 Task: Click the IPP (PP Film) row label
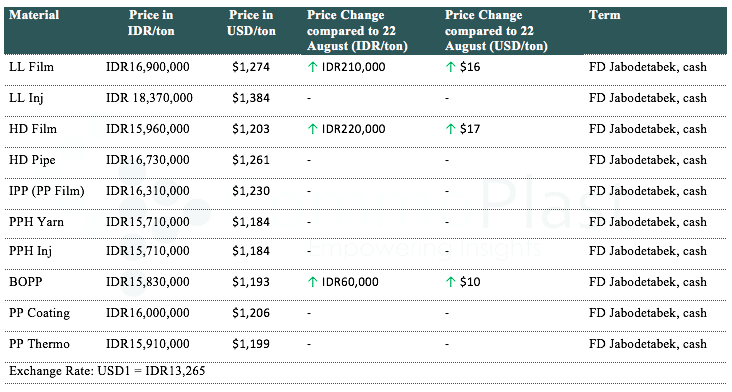(47, 191)
